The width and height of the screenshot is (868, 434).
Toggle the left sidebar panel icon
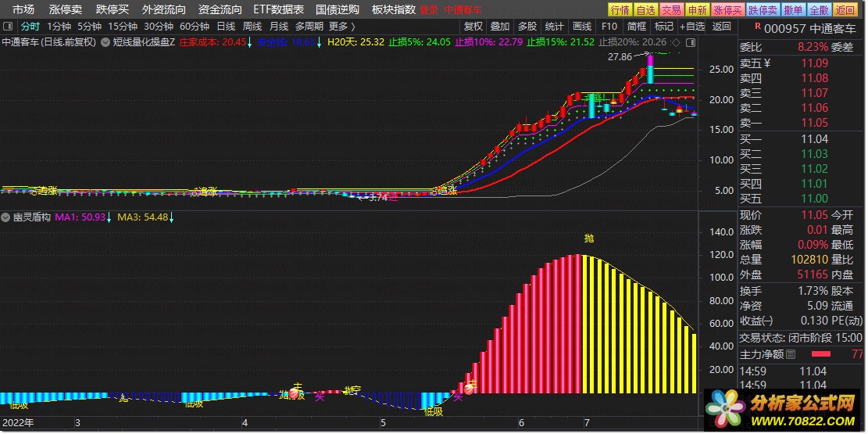[x=9, y=26]
